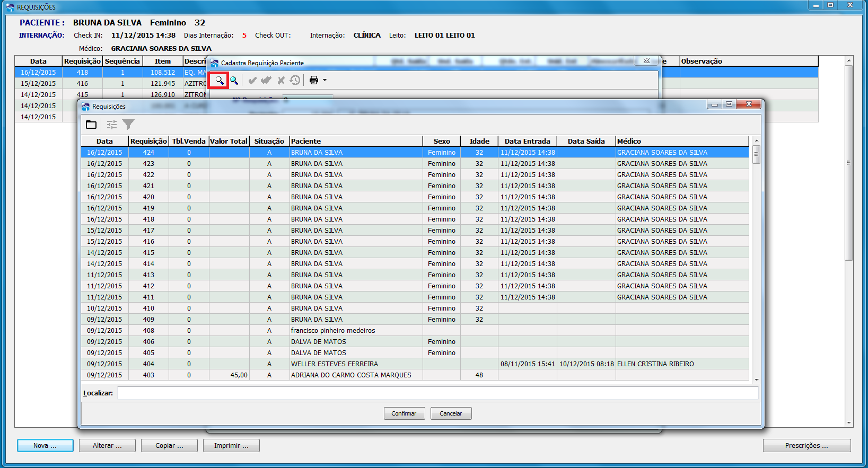Click the Paciente column header
Viewport: 868px width, 468px height.
[356, 142]
